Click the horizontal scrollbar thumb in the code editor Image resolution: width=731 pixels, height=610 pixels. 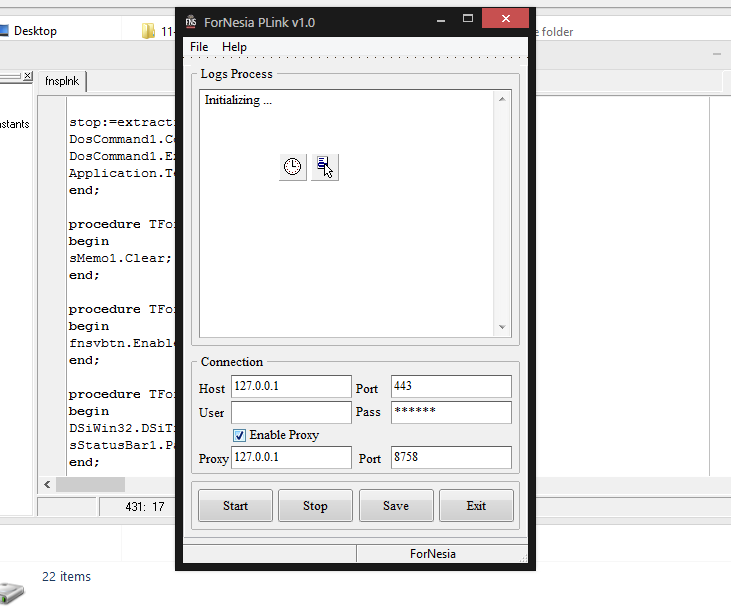(x=90, y=485)
